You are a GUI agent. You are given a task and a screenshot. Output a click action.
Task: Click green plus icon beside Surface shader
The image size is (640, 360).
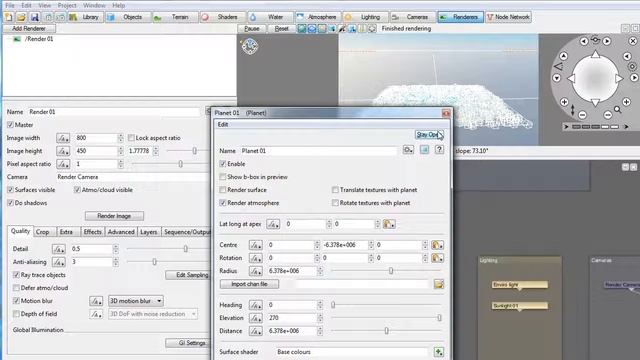click(439, 352)
